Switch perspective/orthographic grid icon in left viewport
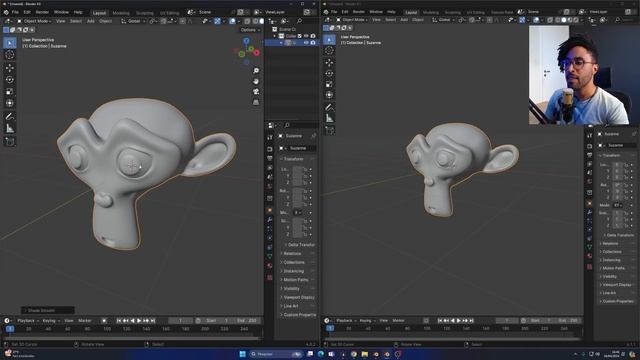Image resolution: width=640 pixels, height=360 pixels. point(256,102)
